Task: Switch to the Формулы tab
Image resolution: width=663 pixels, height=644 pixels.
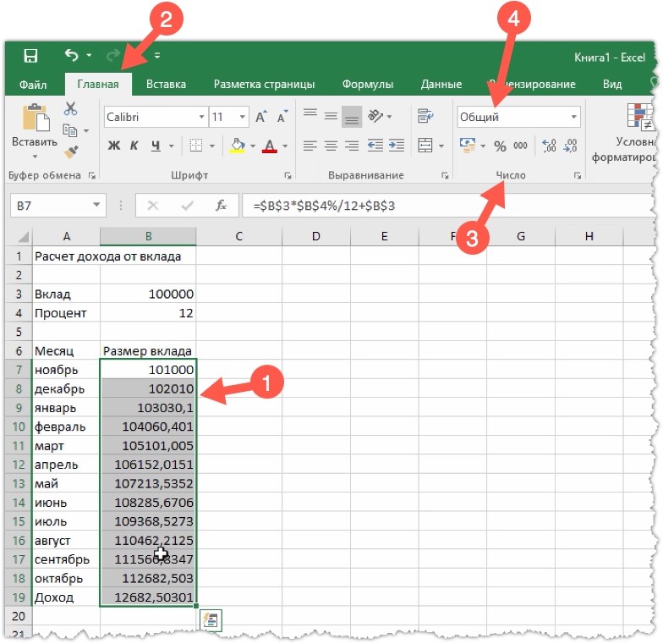Action: [x=367, y=85]
